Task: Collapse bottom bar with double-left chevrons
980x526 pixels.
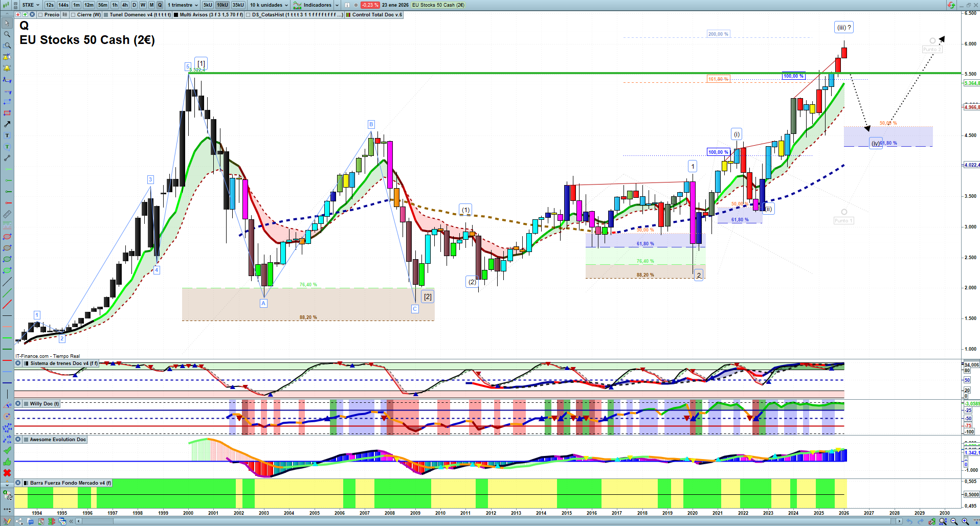Action: [72, 521]
